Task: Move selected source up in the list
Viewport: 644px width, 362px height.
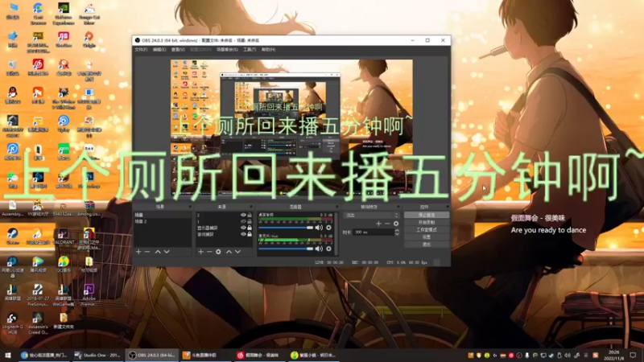Action: point(229,252)
